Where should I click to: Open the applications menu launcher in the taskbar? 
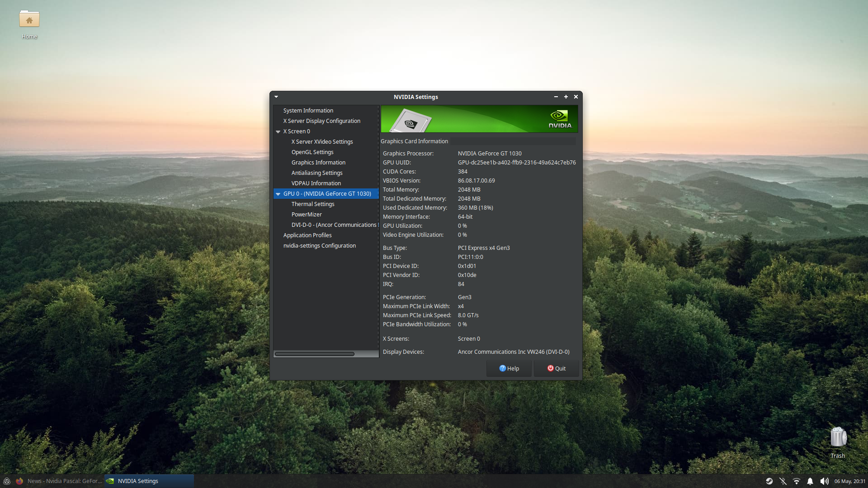click(7, 481)
